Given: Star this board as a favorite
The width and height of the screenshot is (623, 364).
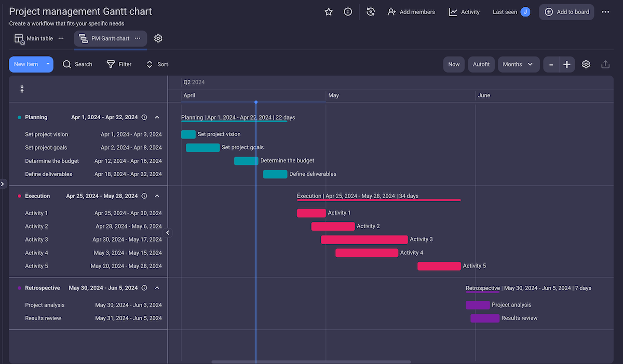Looking at the screenshot, I should tap(329, 12).
